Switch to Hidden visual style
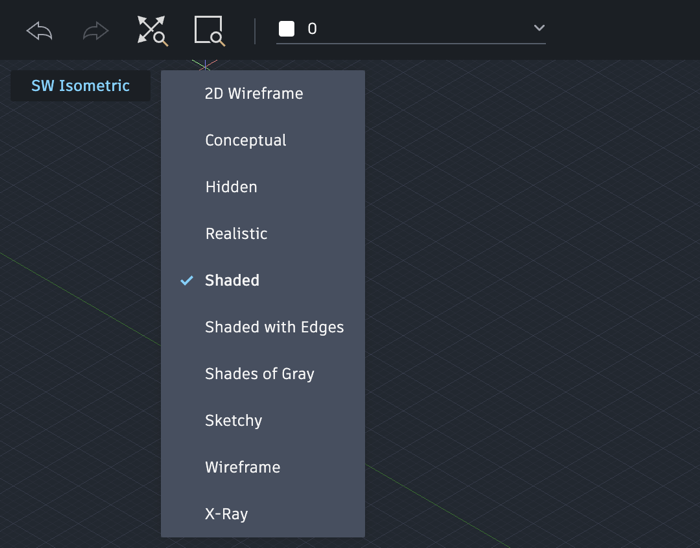Screen dimensions: 700x548 click(x=231, y=187)
